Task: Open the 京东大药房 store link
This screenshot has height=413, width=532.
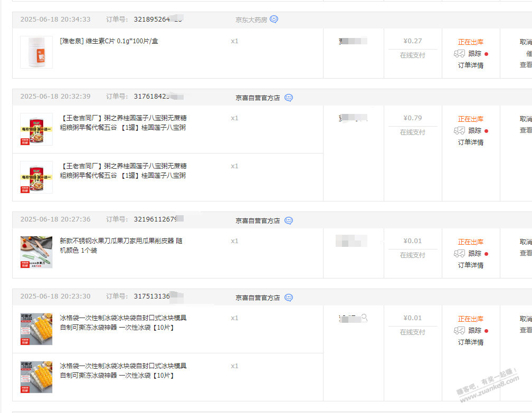Action: coord(251,20)
